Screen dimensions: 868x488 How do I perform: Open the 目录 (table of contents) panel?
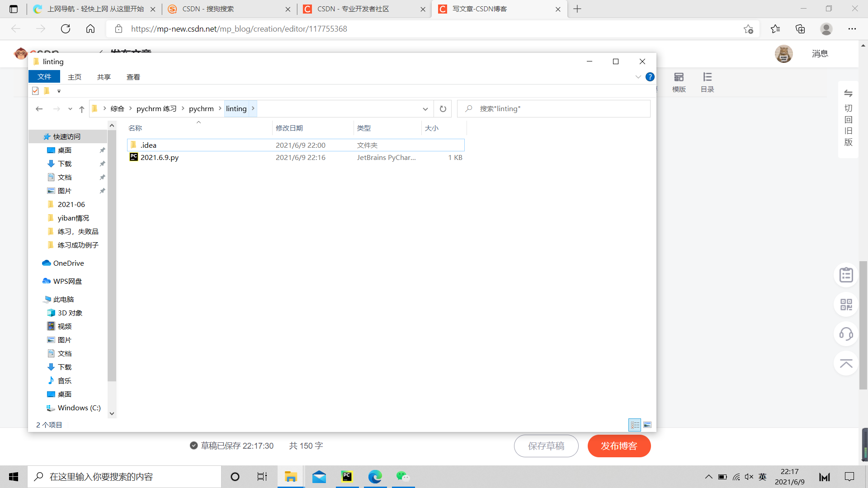pyautogui.click(x=707, y=81)
